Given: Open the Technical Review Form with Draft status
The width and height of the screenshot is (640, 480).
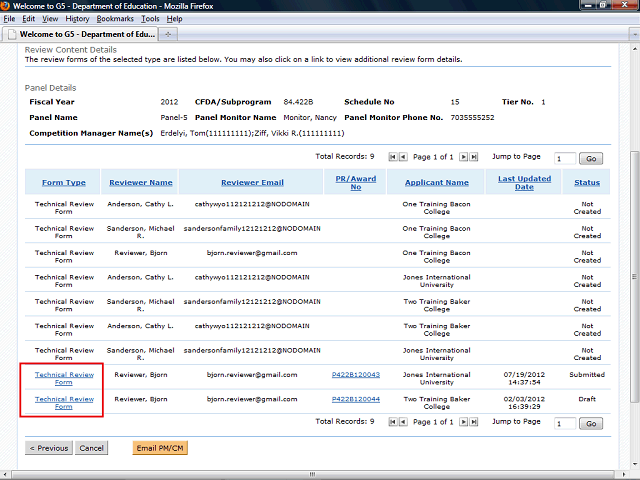Looking at the screenshot, I should click(64, 402).
